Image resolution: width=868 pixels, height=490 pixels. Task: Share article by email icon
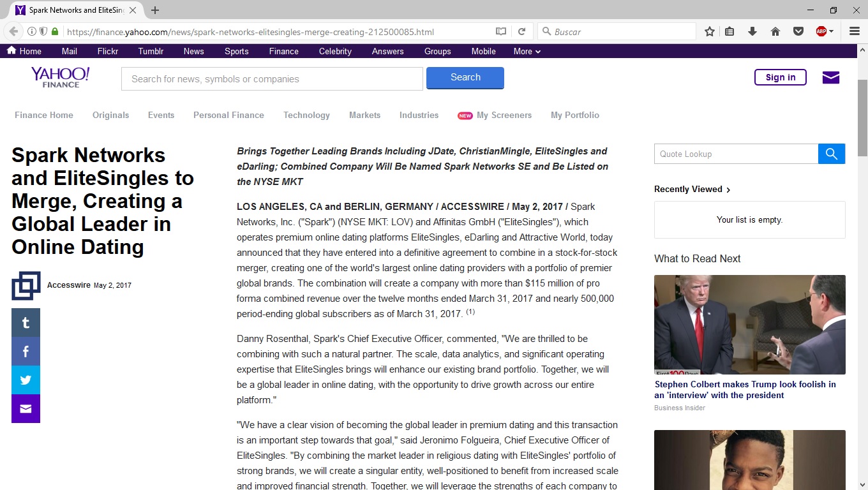tap(26, 409)
